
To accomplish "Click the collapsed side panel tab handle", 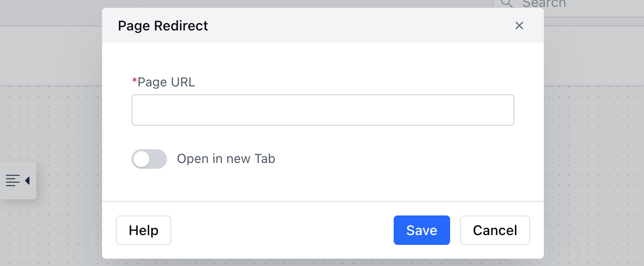I will tap(18, 181).
